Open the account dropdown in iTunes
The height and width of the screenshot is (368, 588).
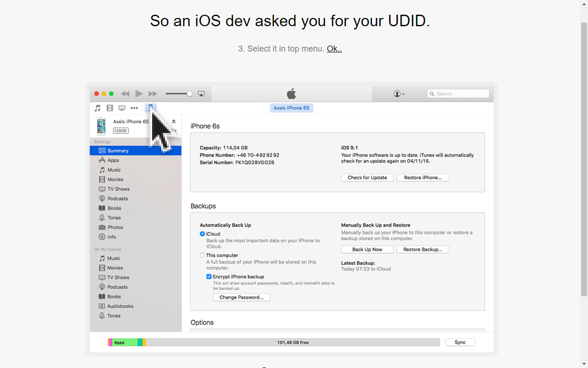399,94
